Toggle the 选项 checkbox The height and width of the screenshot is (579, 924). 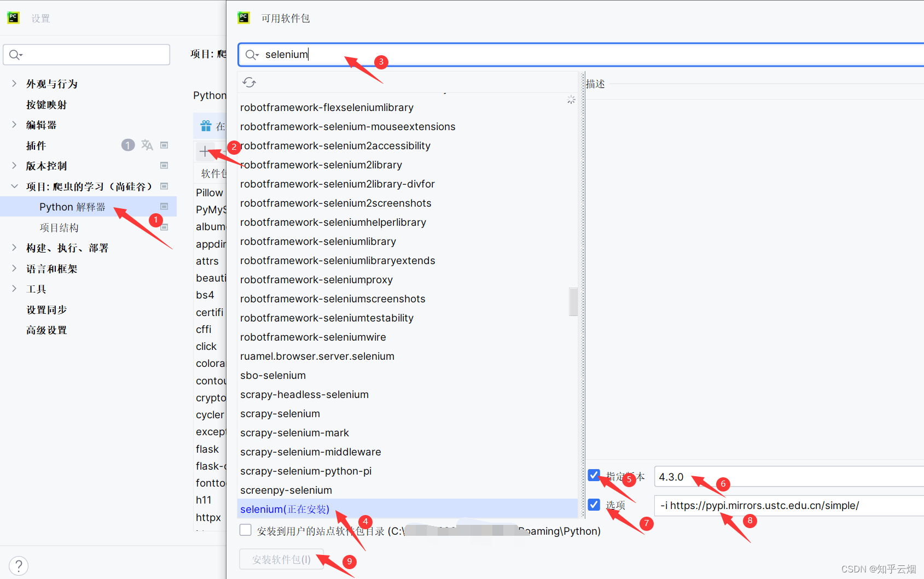click(594, 505)
